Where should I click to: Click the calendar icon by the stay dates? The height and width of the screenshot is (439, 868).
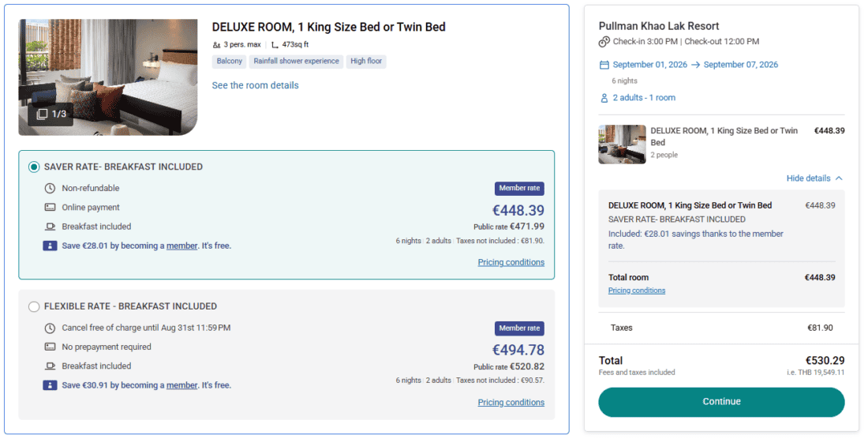(x=604, y=65)
